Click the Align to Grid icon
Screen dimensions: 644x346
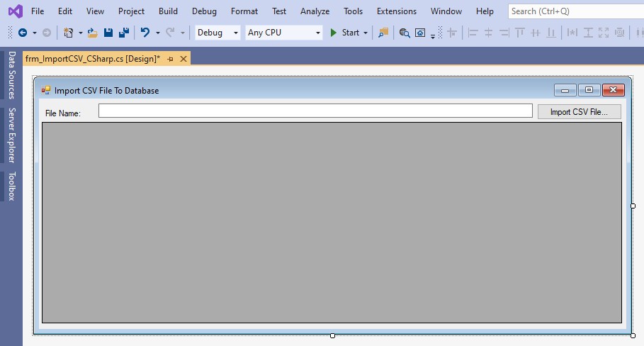coord(452,33)
